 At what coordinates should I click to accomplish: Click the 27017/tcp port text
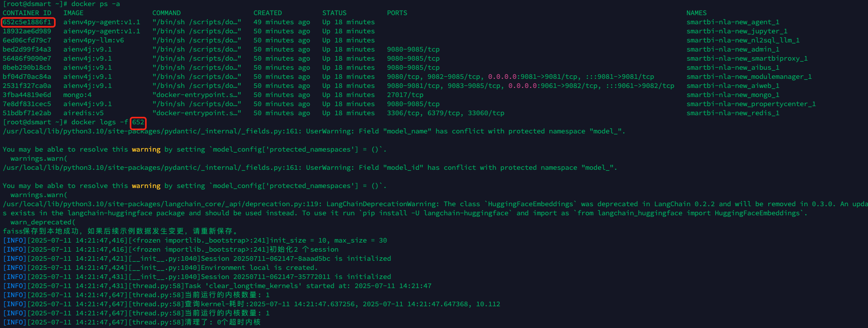[x=405, y=95]
